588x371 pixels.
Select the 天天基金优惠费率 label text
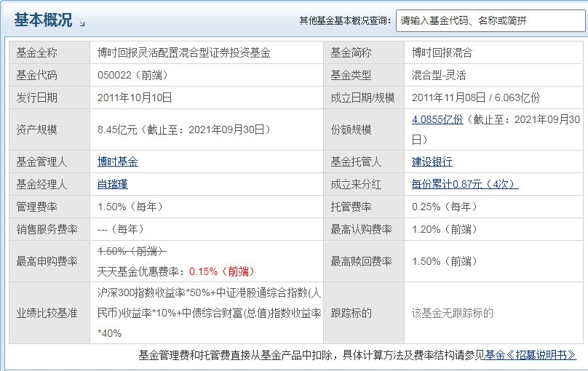point(142,271)
